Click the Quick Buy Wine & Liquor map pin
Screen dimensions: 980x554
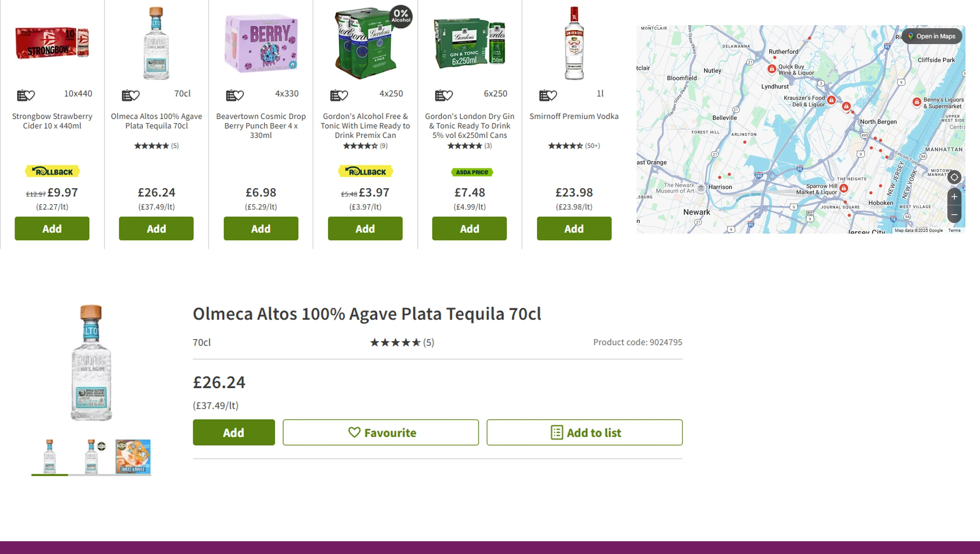[x=772, y=69]
